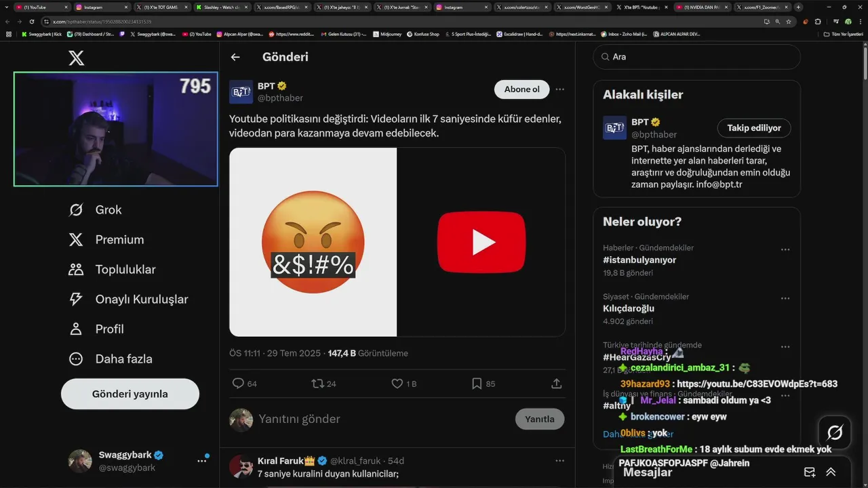Click the ÖS 11:11 · 29 Tem 2025 timestamp
Screen dimensions: 868x488
(x=275, y=353)
